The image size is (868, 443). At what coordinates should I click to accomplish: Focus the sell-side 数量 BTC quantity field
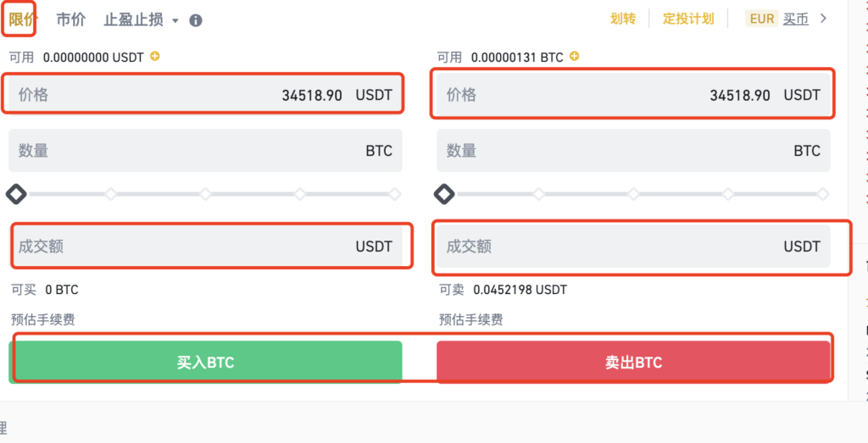[x=633, y=151]
